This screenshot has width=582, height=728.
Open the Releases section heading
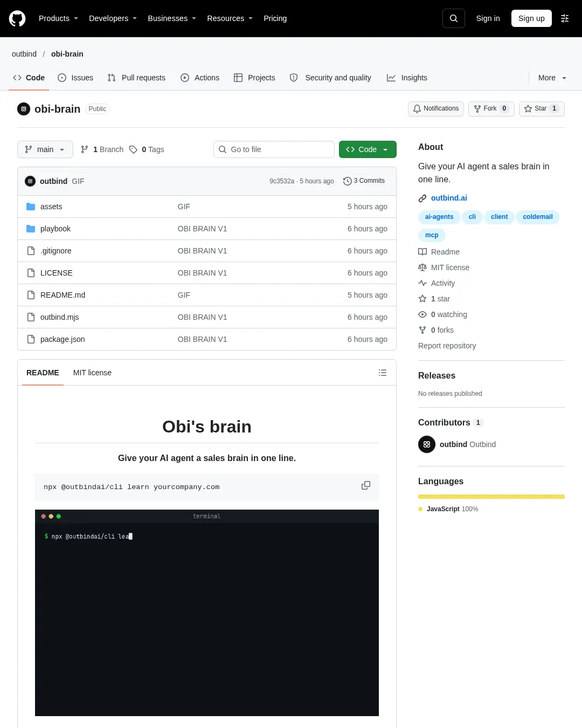436,375
